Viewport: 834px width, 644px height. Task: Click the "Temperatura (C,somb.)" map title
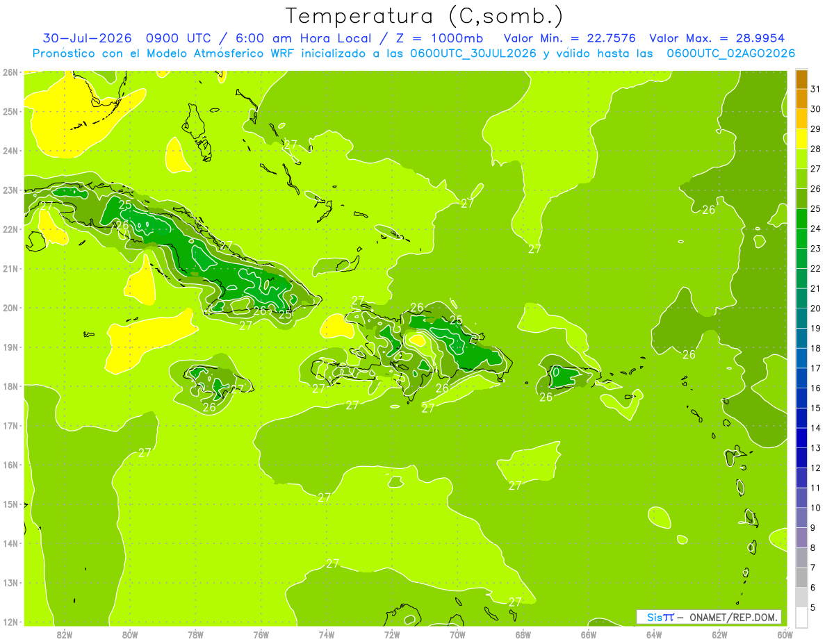[425, 16]
